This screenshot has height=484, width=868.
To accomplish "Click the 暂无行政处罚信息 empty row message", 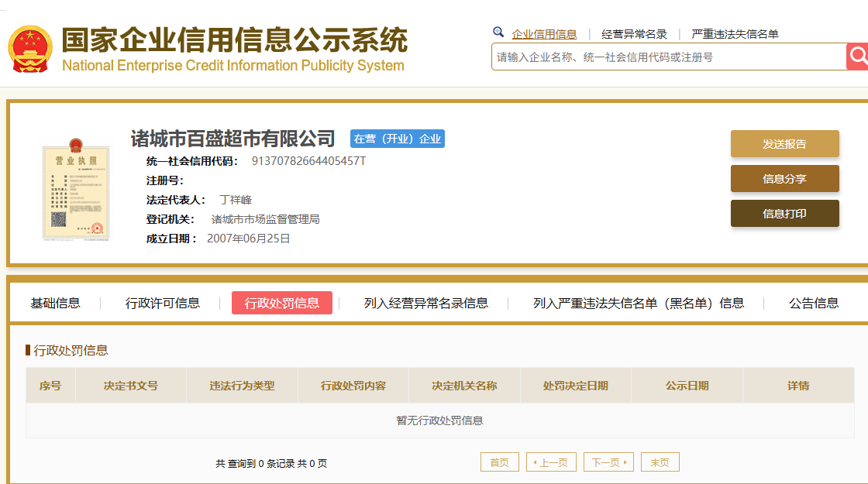I will [439, 420].
